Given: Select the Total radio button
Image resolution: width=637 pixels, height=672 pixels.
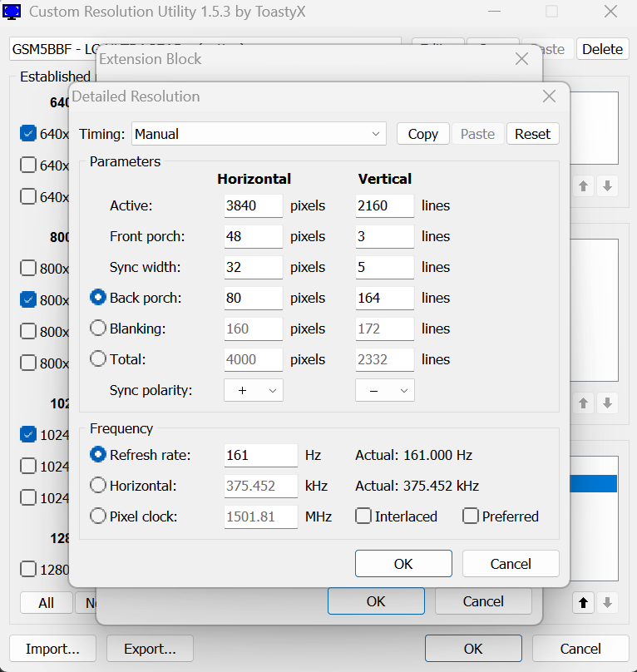Looking at the screenshot, I should 98,358.
